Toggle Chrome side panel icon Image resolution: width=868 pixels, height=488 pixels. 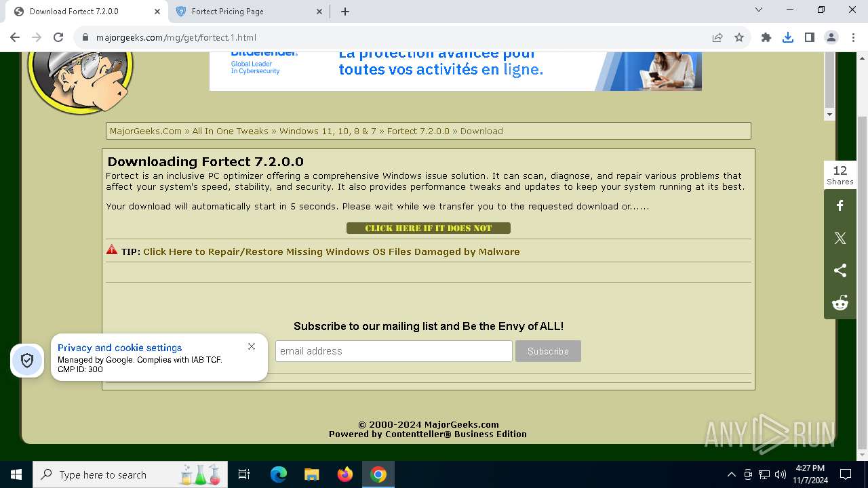click(810, 37)
